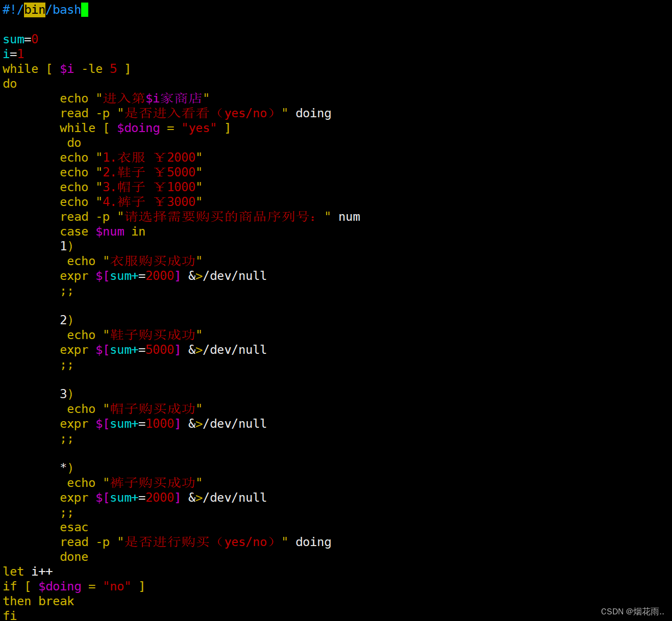Click the default case label "*)"
Viewport: 672px width, 621px height.
(67, 468)
